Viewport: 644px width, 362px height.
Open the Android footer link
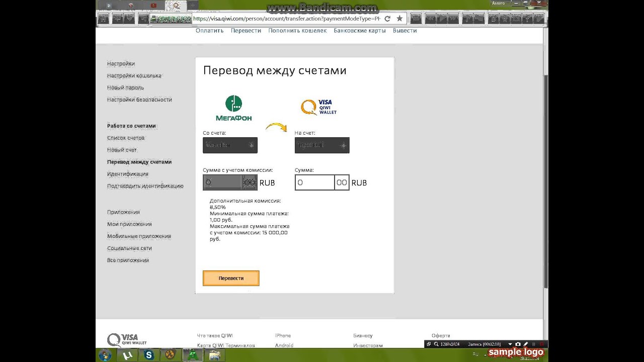(x=284, y=346)
